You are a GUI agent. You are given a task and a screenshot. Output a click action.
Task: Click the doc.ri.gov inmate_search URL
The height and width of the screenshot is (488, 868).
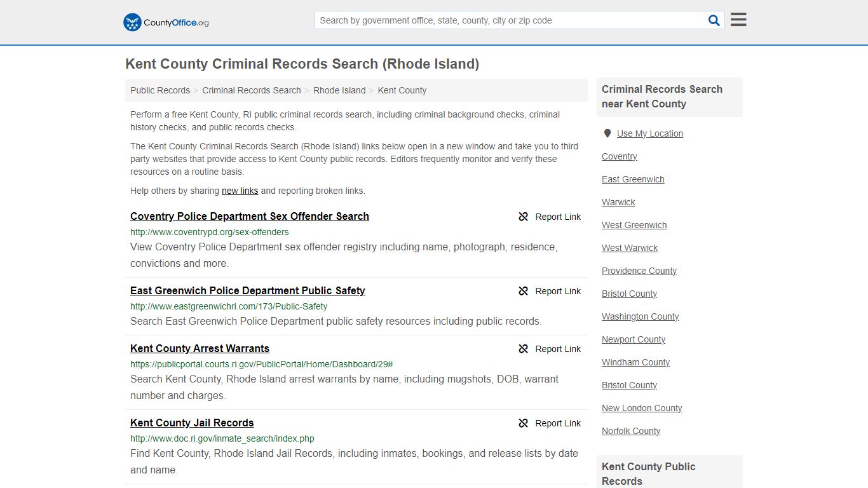[222, 438]
